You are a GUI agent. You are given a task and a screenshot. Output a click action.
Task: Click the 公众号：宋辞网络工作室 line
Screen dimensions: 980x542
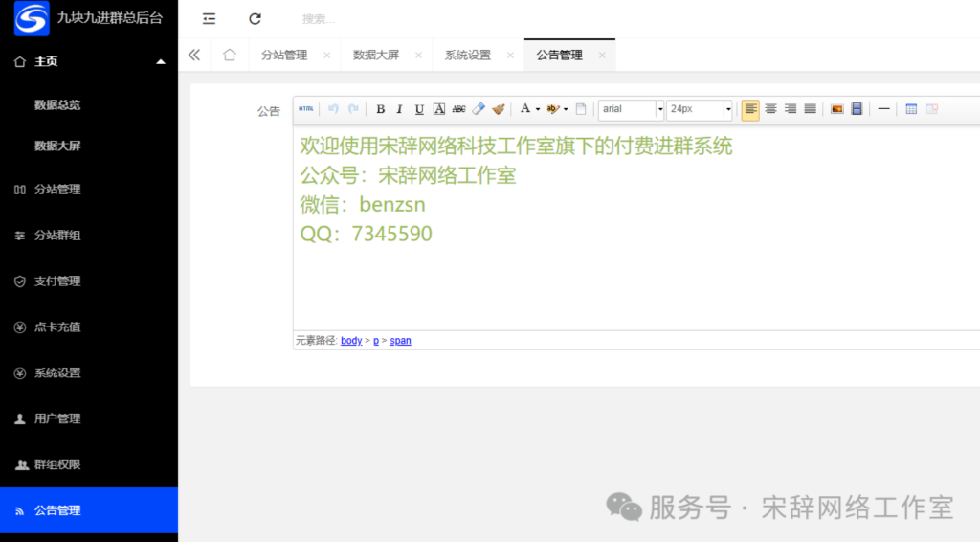[408, 175]
